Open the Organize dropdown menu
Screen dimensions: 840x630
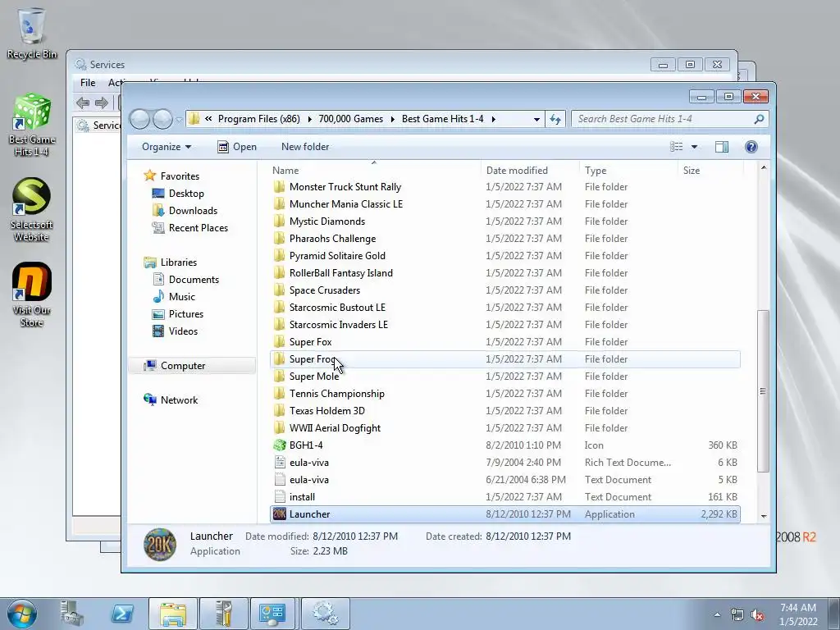point(166,147)
